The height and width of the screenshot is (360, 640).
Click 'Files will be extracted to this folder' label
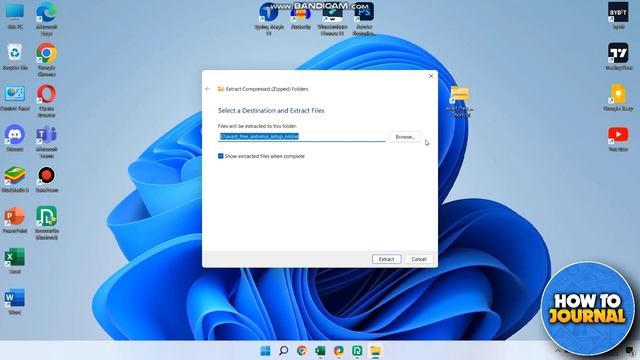pos(257,126)
